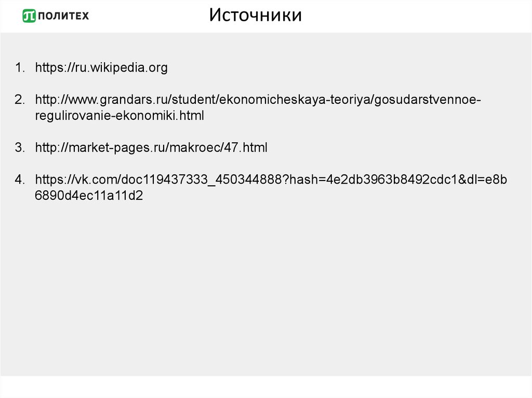Click list number 1 marker
This screenshot has height=398, width=532.
point(19,68)
